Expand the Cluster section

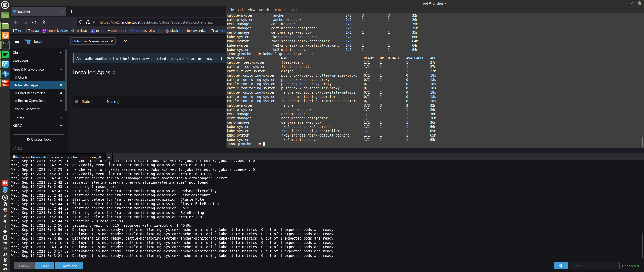pos(37,53)
